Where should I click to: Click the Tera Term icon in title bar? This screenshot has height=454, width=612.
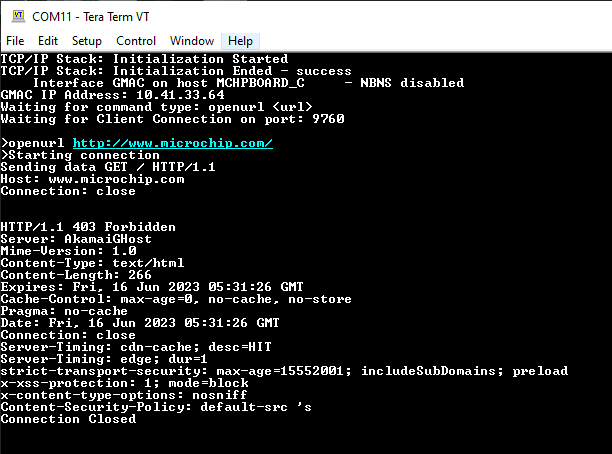point(17,16)
